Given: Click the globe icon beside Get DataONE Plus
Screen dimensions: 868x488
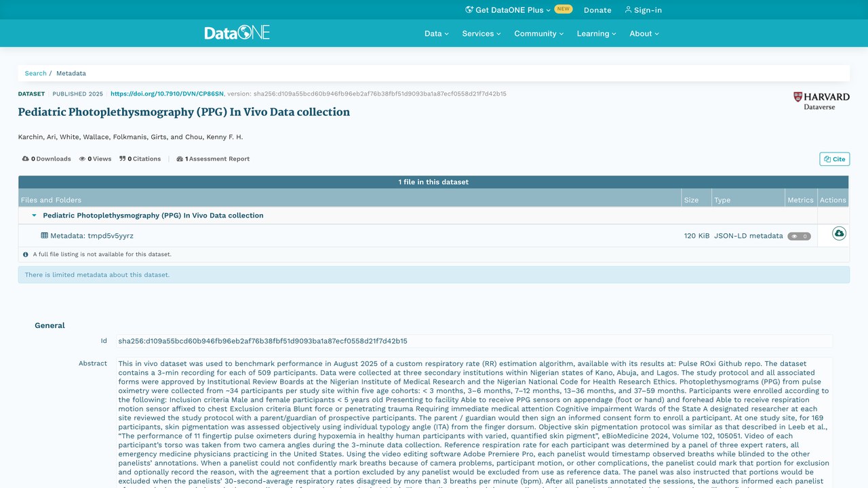Looking at the screenshot, I should [469, 10].
